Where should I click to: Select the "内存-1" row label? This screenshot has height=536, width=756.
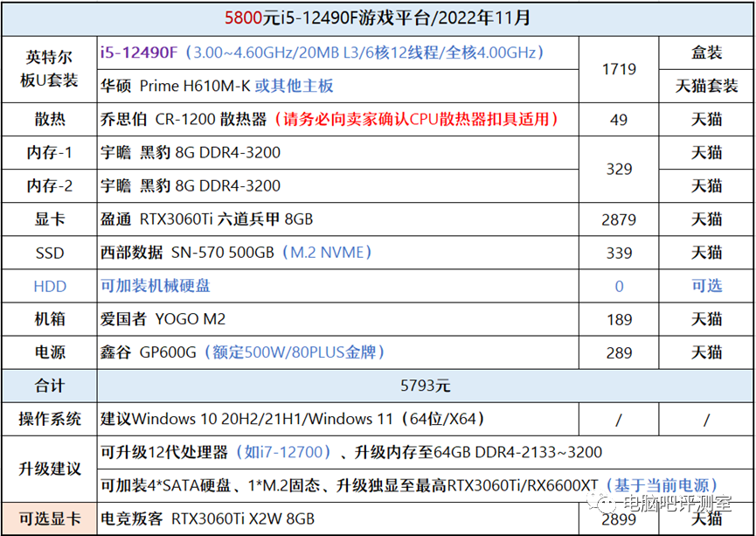pos(49,152)
